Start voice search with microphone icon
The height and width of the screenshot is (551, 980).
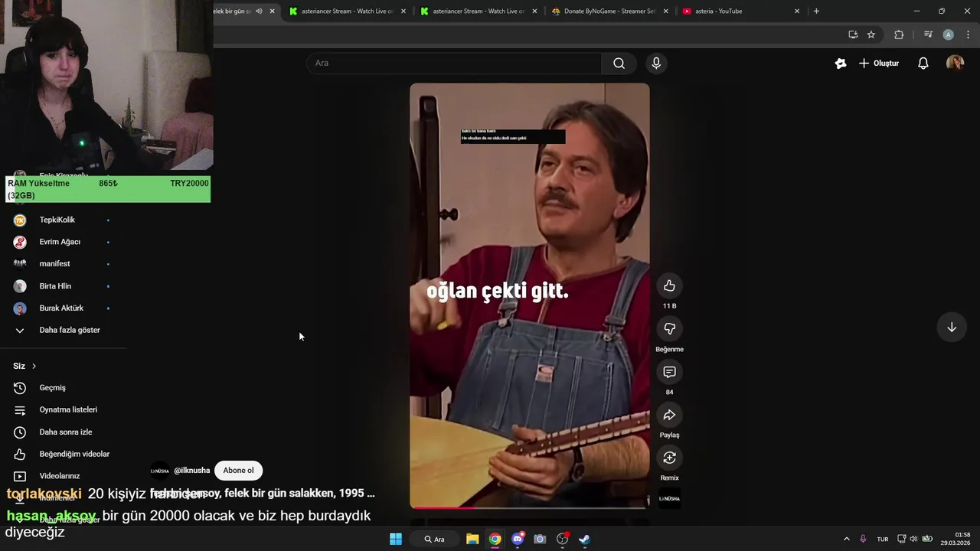(x=656, y=64)
